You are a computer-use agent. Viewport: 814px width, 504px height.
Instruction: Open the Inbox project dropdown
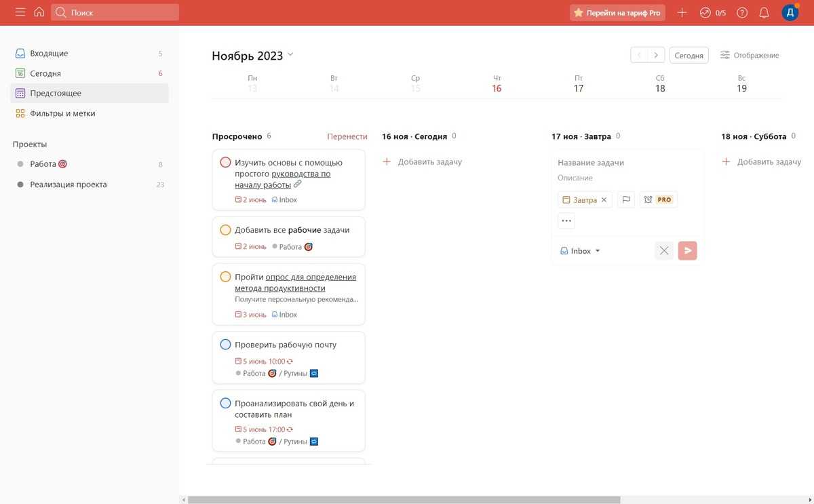click(x=581, y=251)
